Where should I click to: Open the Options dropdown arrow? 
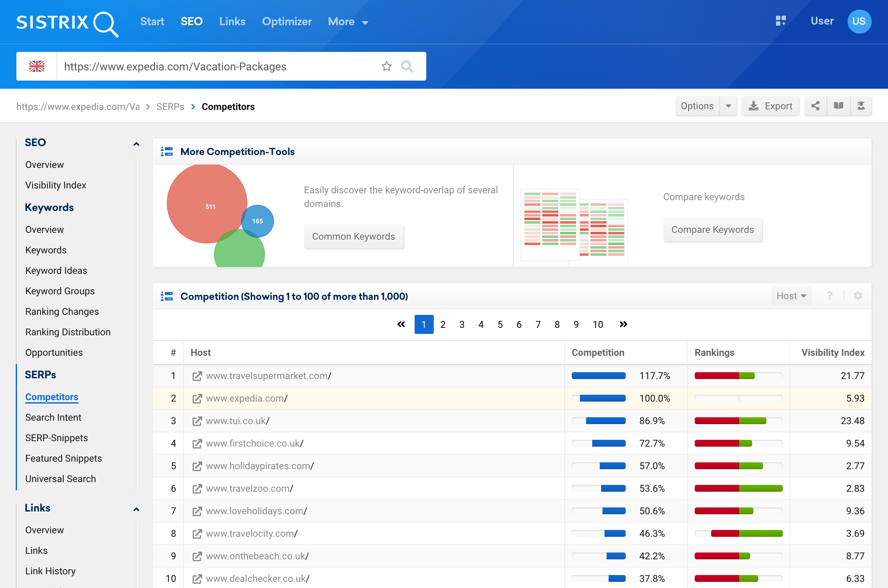(x=728, y=106)
